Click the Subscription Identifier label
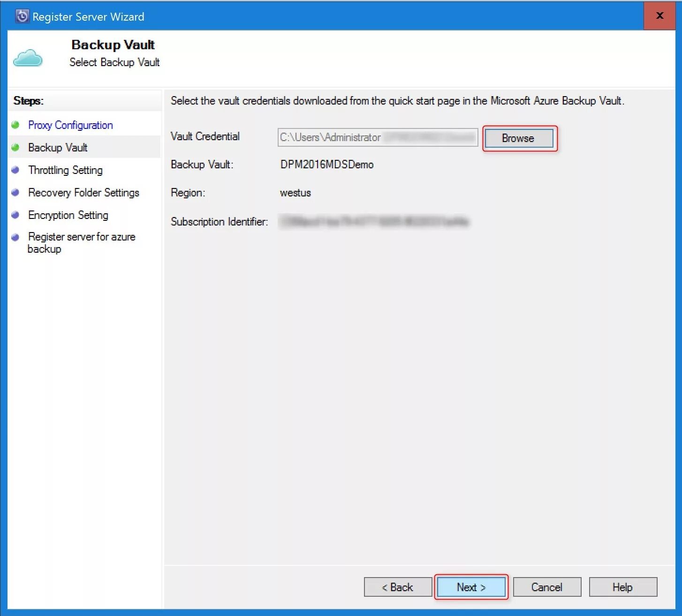The width and height of the screenshot is (682, 616). (220, 221)
